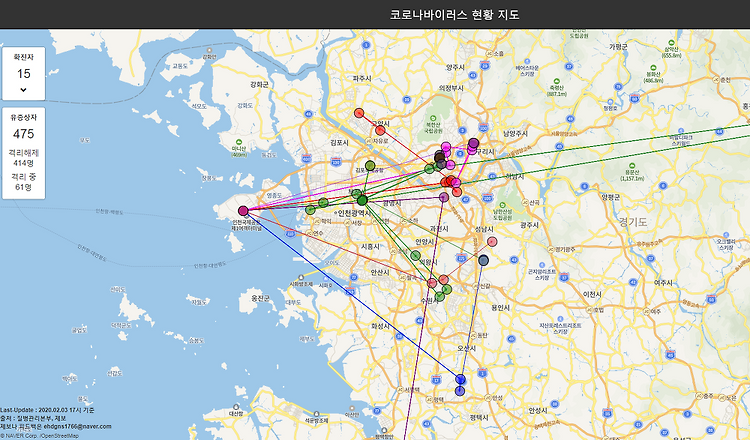Click the 곤지암리조트 스키장 ski icon
The width and height of the screenshot is (750, 440).
(x=541, y=264)
